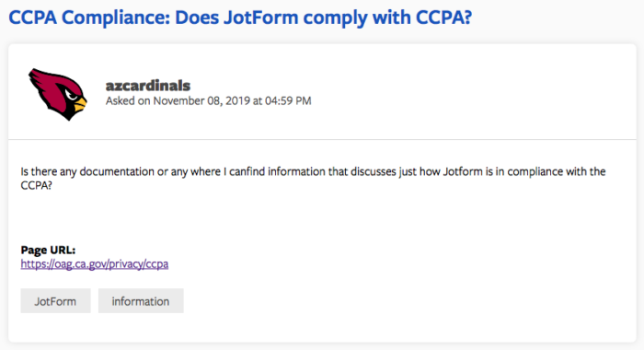Click the Arizona Cardinals bird avatar
Viewport: 644px width, 350px height.
pos(57,94)
